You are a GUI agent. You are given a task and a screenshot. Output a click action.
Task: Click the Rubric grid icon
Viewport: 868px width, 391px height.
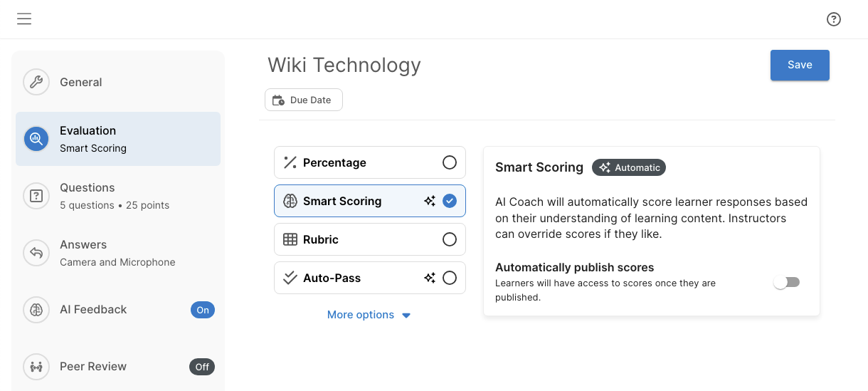coord(290,239)
